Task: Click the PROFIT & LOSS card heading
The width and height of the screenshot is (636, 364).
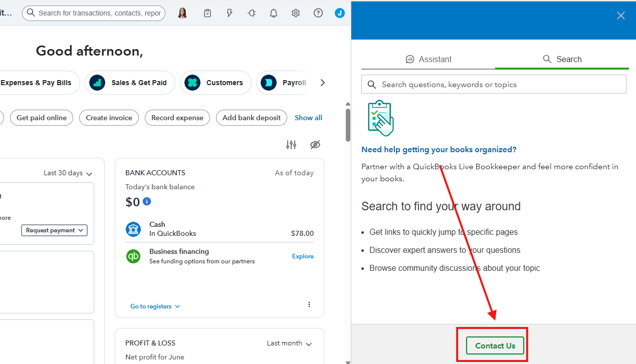Action: [x=150, y=343]
